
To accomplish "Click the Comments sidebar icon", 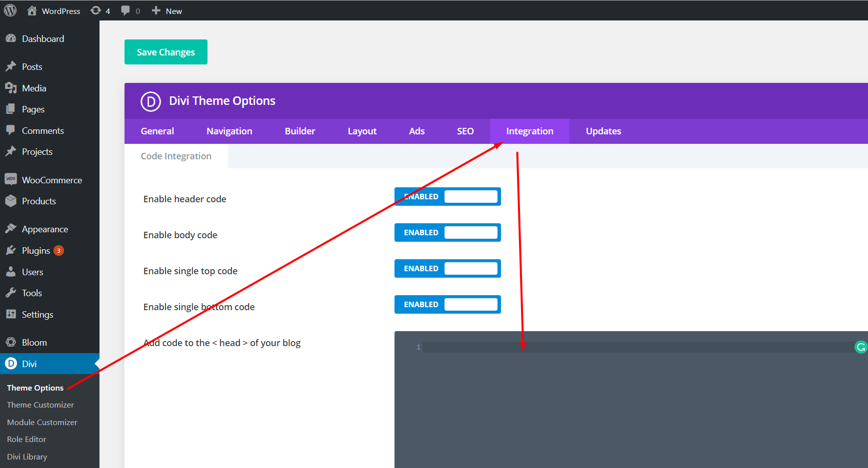I will point(10,130).
